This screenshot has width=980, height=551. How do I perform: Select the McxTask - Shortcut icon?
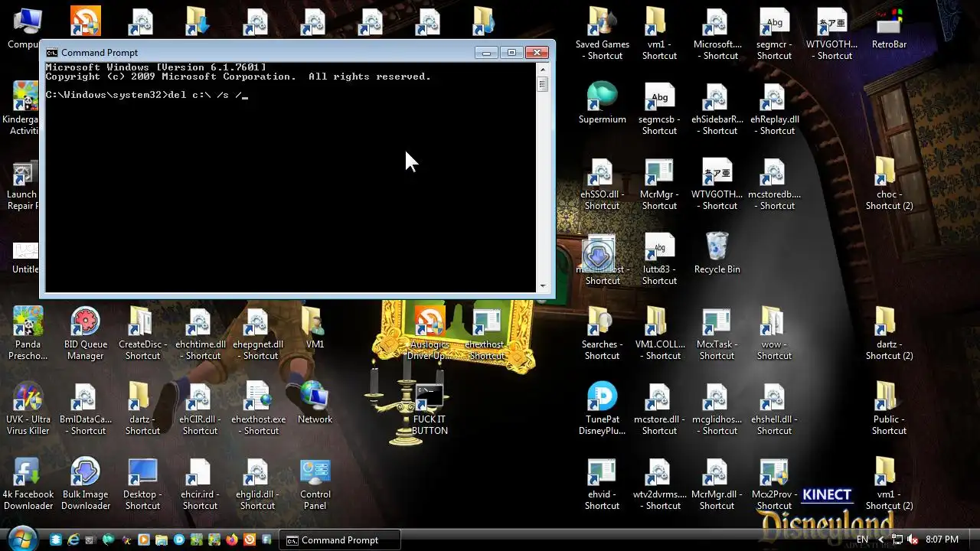717,334
